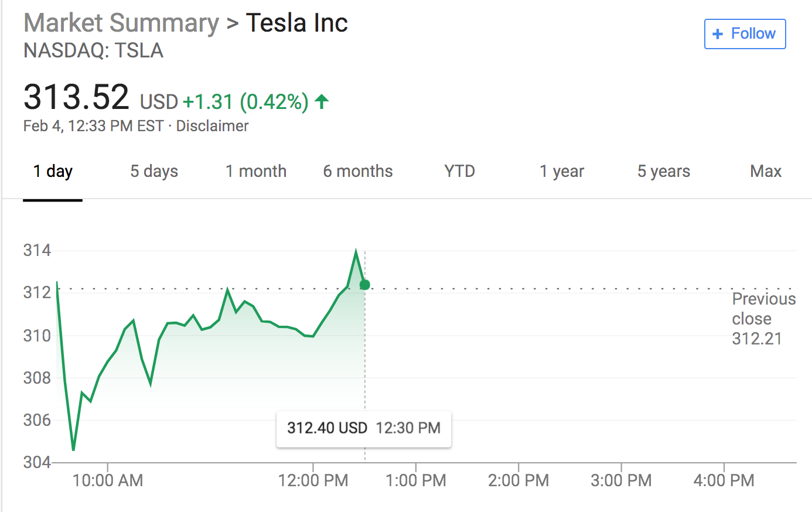Click the chart's highest peak near 314
The height and width of the screenshot is (512, 812).
point(356,251)
